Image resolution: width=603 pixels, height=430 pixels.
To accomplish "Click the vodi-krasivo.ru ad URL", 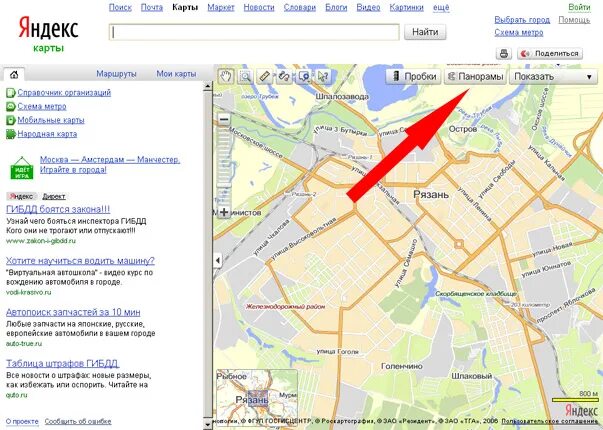I will [x=28, y=292].
